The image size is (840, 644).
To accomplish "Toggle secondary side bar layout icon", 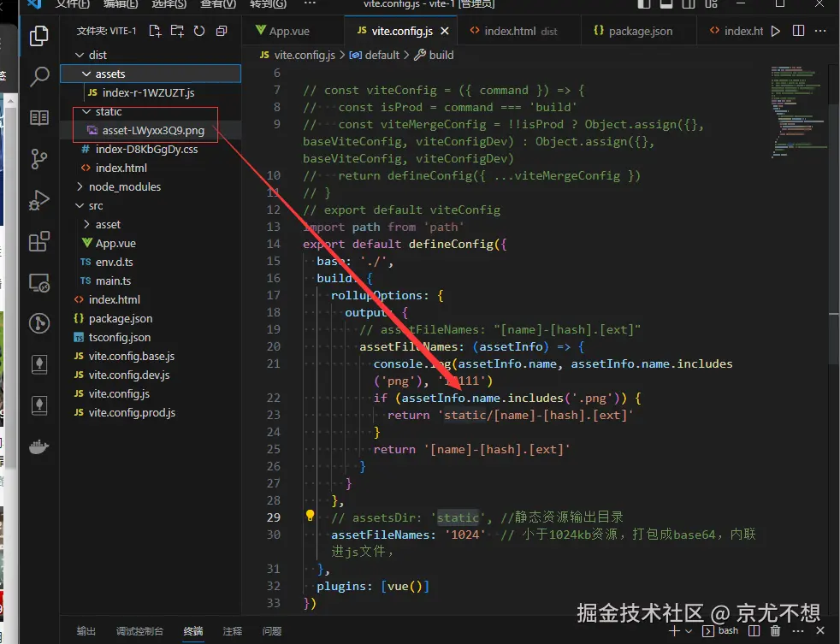I will (x=689, y=3).
